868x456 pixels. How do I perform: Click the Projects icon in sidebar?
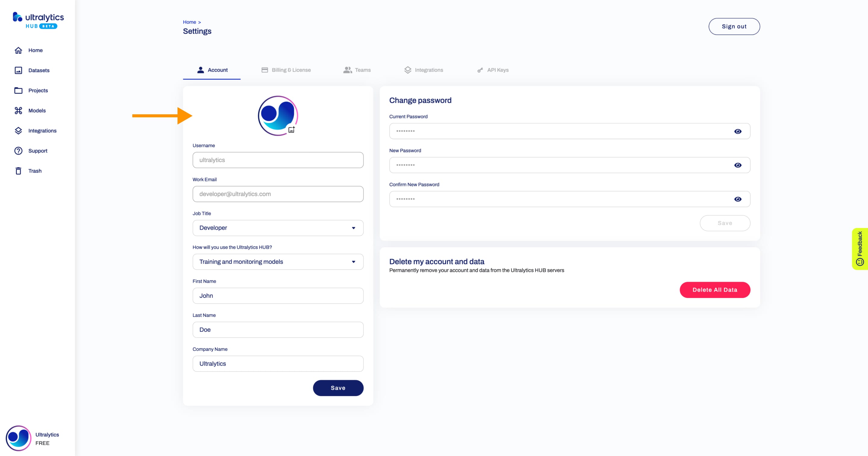coord(18,90)
